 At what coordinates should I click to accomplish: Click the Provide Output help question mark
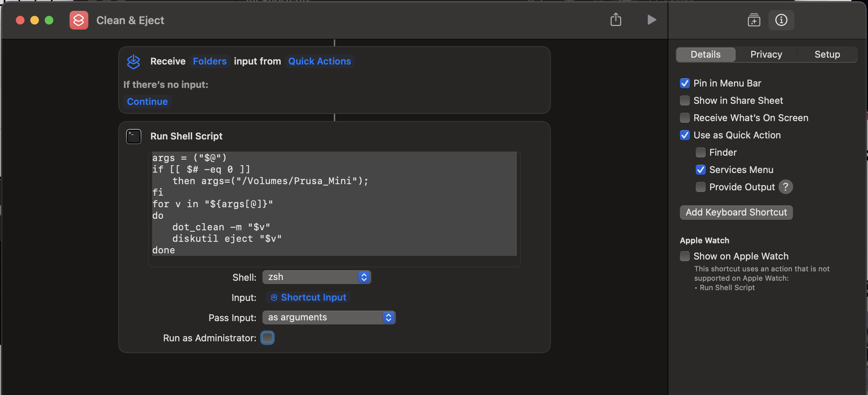click(785, 187)
